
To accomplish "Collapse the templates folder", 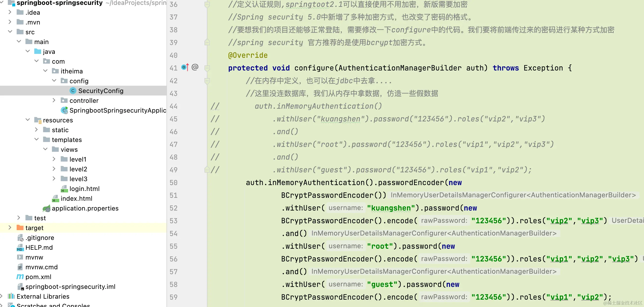I will click(x=36, y=140).
